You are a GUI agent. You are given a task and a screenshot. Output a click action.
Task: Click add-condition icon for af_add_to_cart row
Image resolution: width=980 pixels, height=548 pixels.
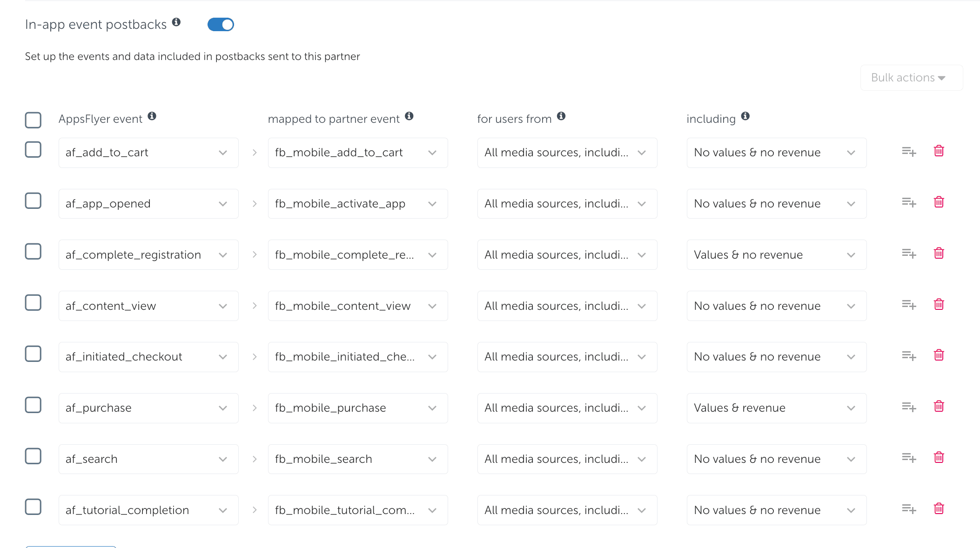(x=909, y=152)
